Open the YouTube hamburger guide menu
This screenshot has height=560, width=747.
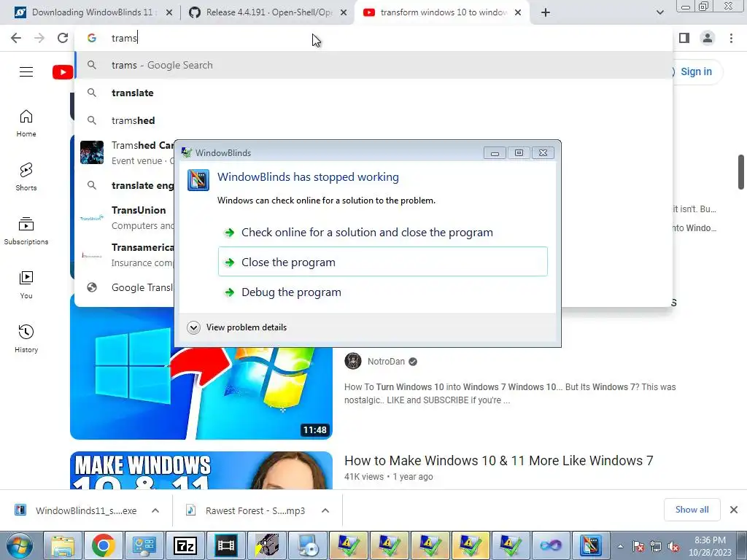pos(26,72)
